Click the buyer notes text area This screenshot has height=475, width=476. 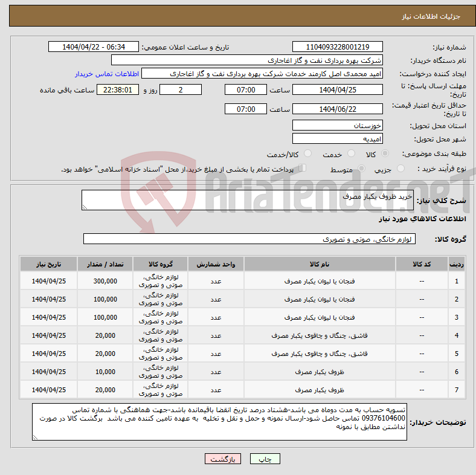(219, 422)
